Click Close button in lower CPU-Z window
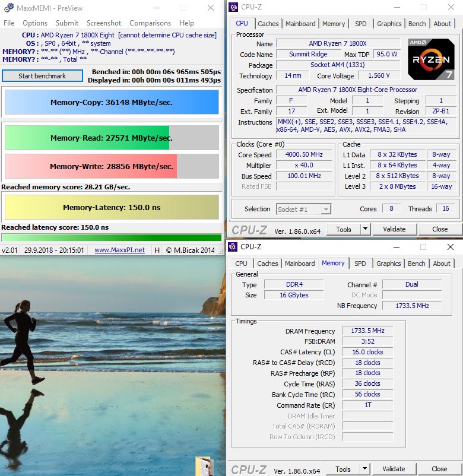Image resolution: width=463 pixels, height=476 pixels. (439, 469)
